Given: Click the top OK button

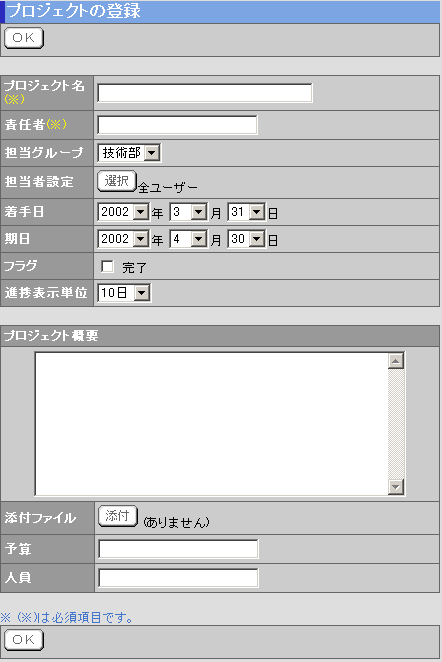Looking at the screenshot, I should pos(24,38).
